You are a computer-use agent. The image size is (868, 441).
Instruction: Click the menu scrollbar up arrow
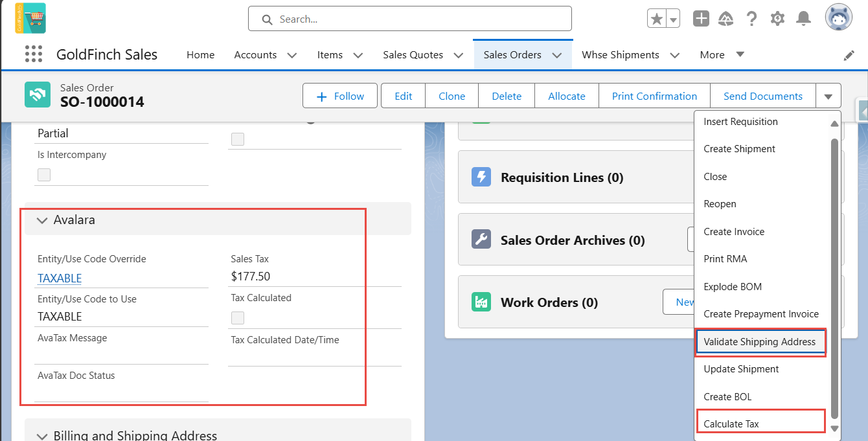(x=834, y=124)
